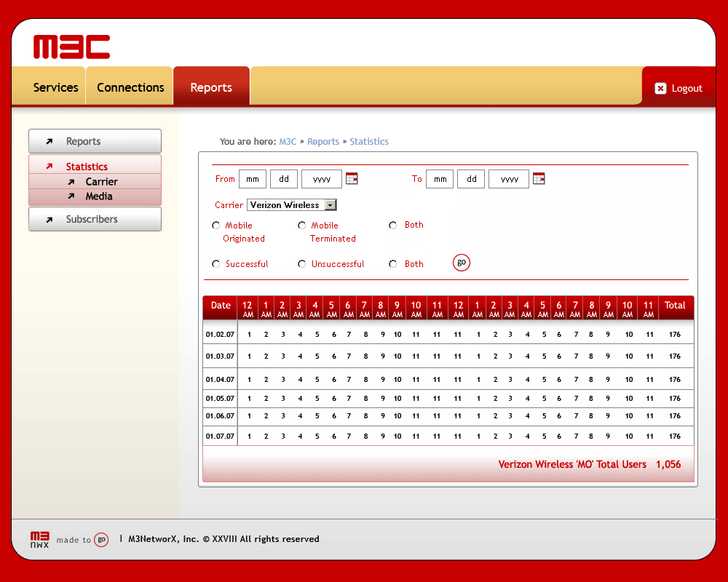Screen dimensions: 728x582
Task: Click the M3 NWX footer logo
Action: click(39, 539)
